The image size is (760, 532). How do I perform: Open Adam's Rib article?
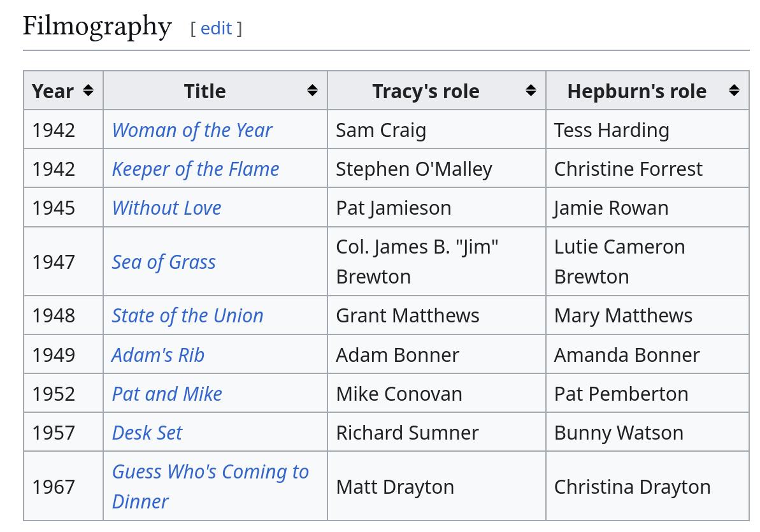point(158,355)
